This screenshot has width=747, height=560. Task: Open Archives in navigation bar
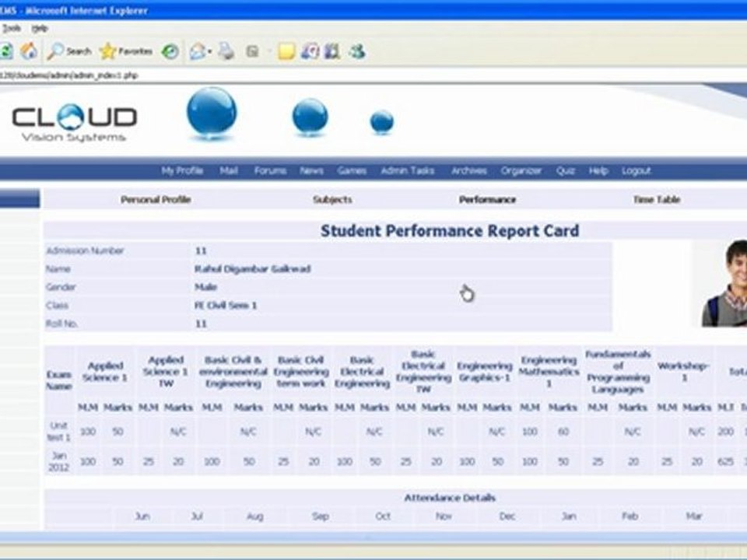tap(469, 170)
